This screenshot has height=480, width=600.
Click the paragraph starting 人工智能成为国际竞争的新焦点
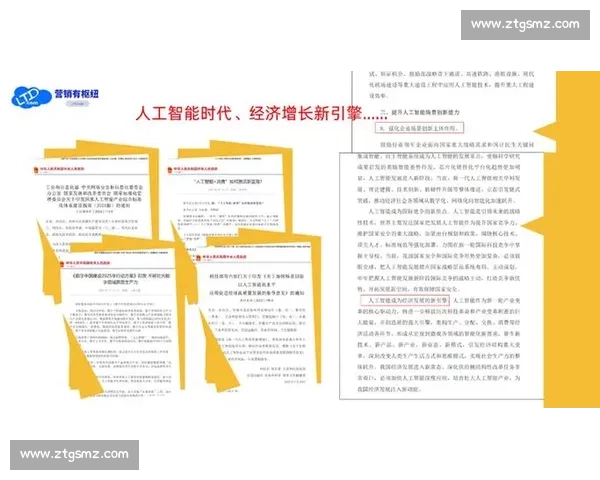click(439, 250)
